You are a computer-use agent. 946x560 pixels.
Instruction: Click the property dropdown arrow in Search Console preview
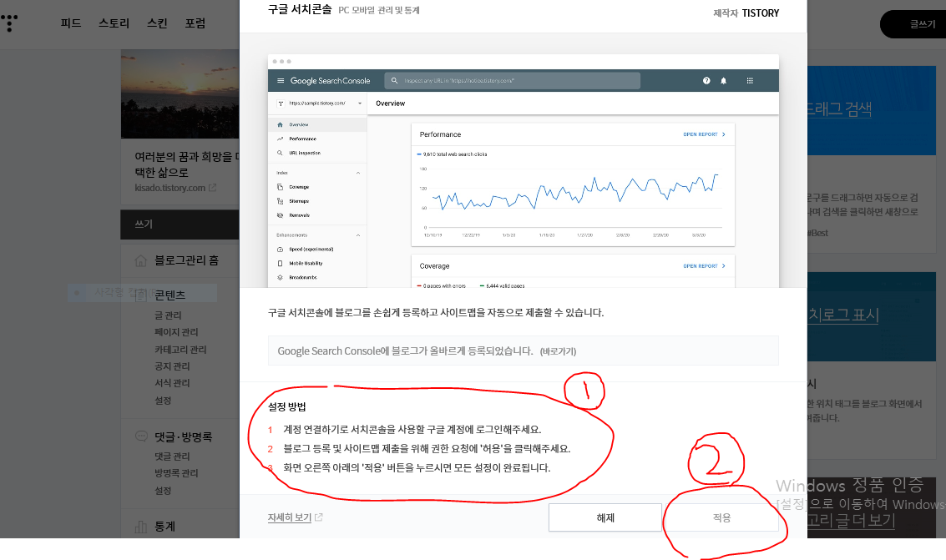(360, 103)
